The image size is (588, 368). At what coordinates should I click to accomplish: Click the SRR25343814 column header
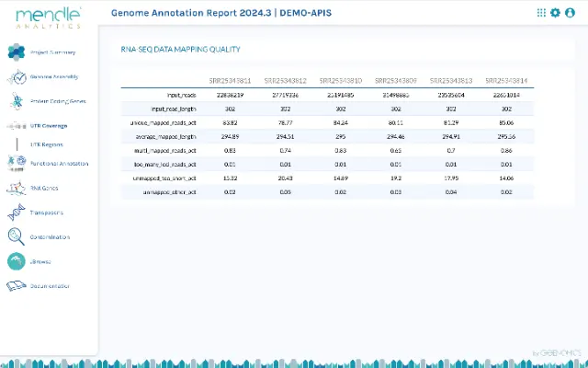point(504,81)
